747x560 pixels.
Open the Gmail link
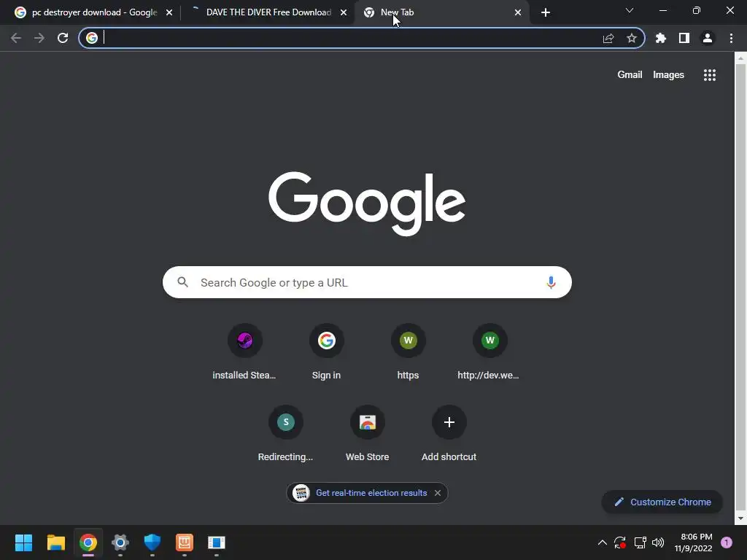[x=630, y=75]
